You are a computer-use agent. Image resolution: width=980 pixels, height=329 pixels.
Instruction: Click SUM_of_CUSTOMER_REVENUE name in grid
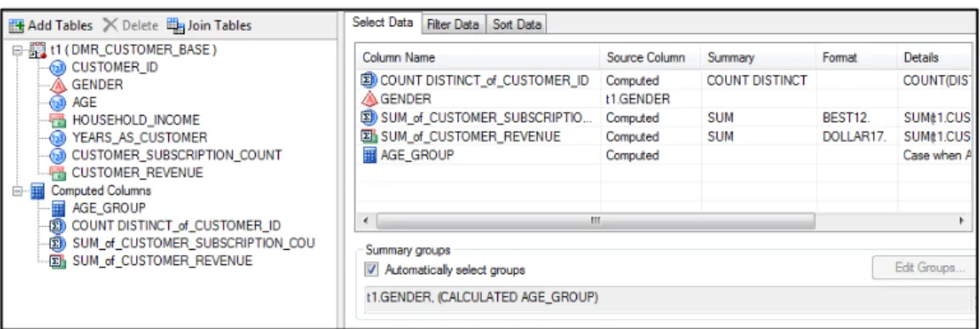470,136
